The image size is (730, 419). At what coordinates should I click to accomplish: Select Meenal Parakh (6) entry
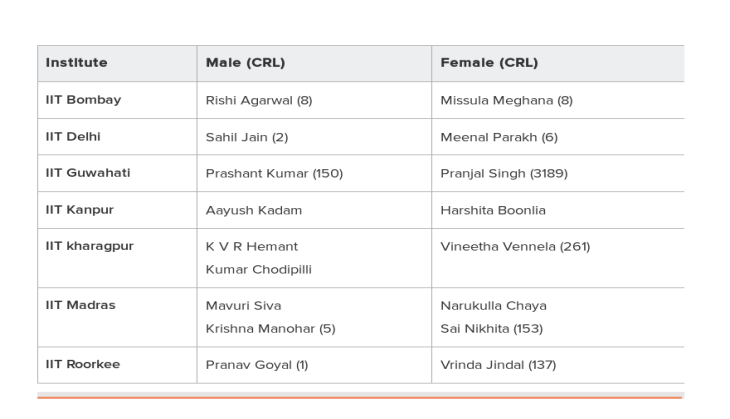coord(499,137)
